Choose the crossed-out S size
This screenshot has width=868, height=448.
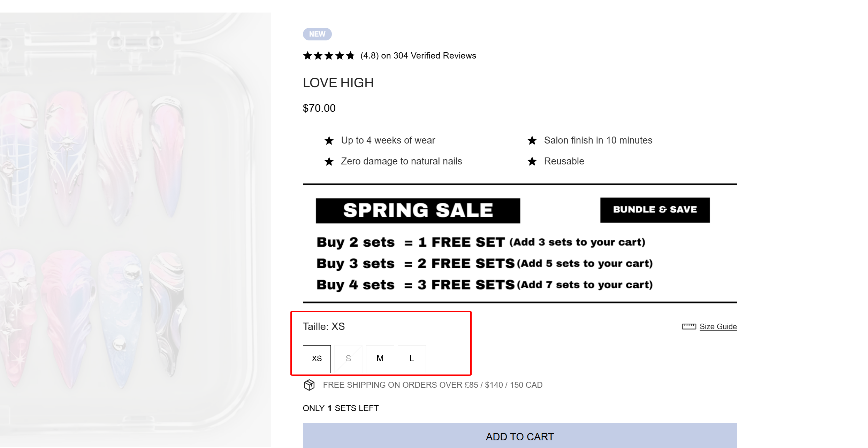coord(348,359)
